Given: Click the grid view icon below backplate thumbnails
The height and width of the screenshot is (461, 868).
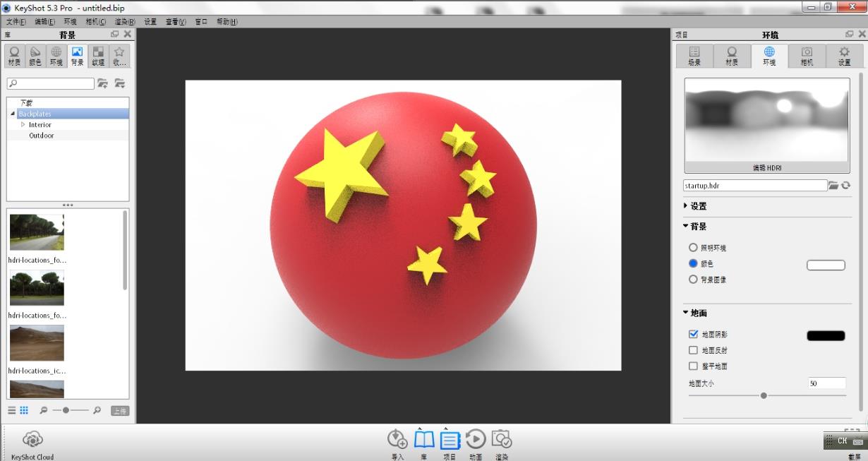Looking at the screenshot, I should pos(24,410).
